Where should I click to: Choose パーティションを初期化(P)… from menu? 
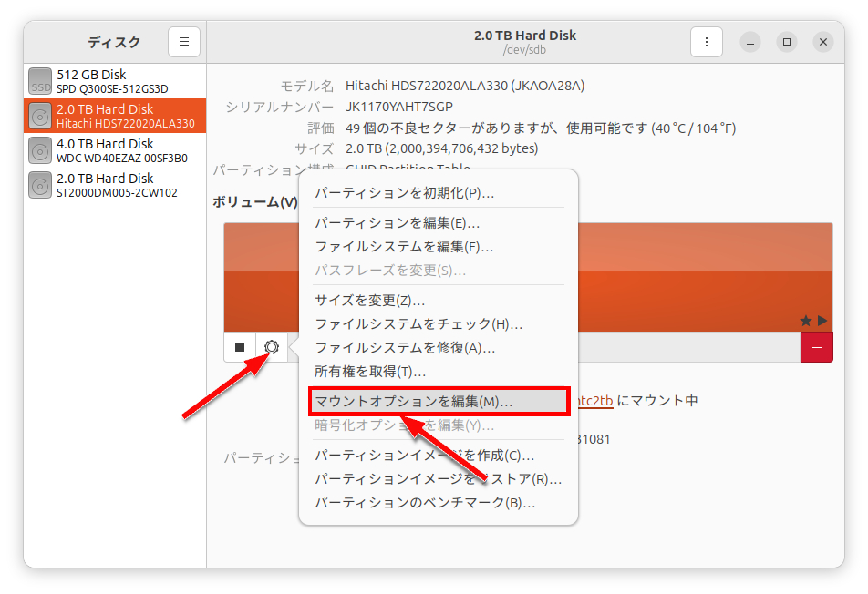coord(405,193)
